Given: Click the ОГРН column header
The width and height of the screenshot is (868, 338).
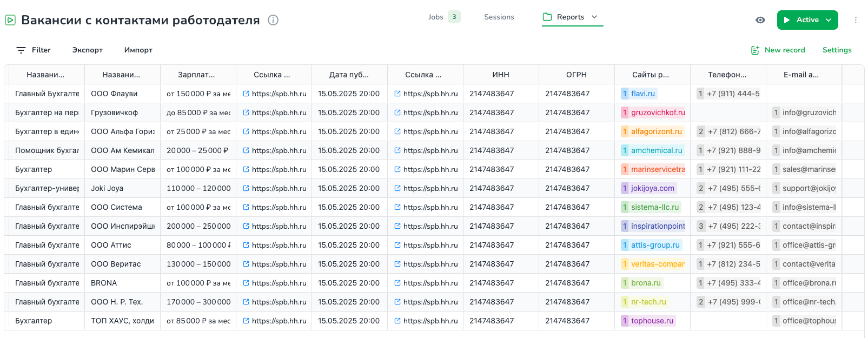Looking at the screenshot, I should point(577,75).
